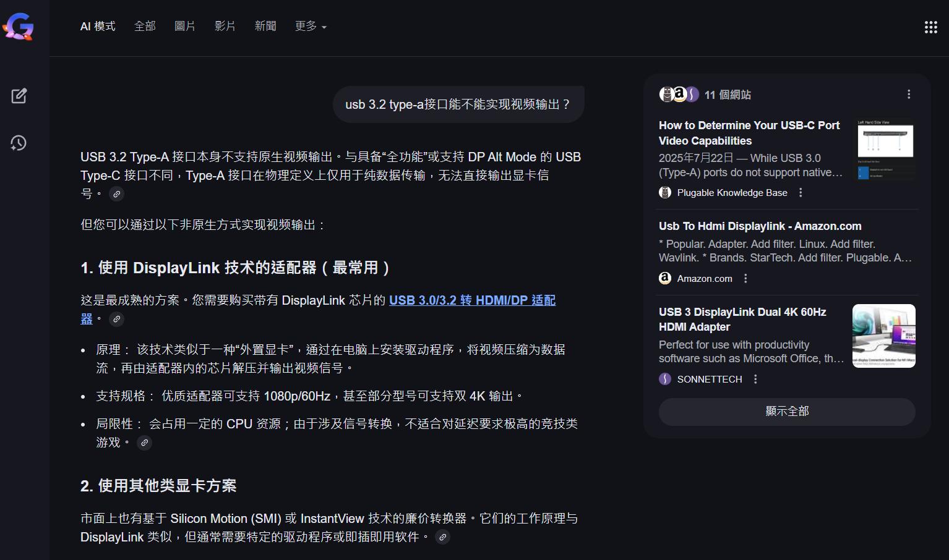Click the SONNETTECH favicon

click(x=665, y=380)
